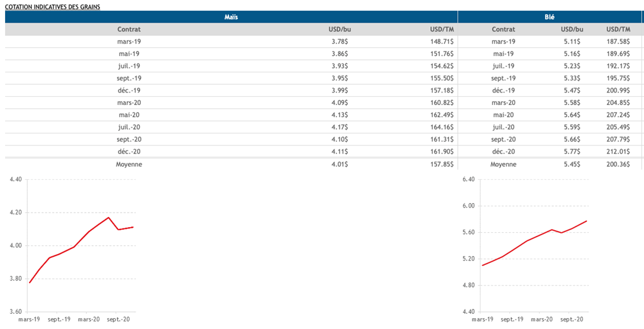
Task: Select the Maïs Moyenne value 157.85$
Action: (x=441, y=164)
